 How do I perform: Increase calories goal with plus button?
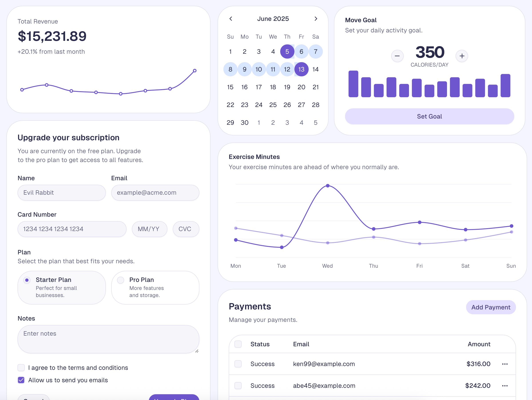[462, 56]
